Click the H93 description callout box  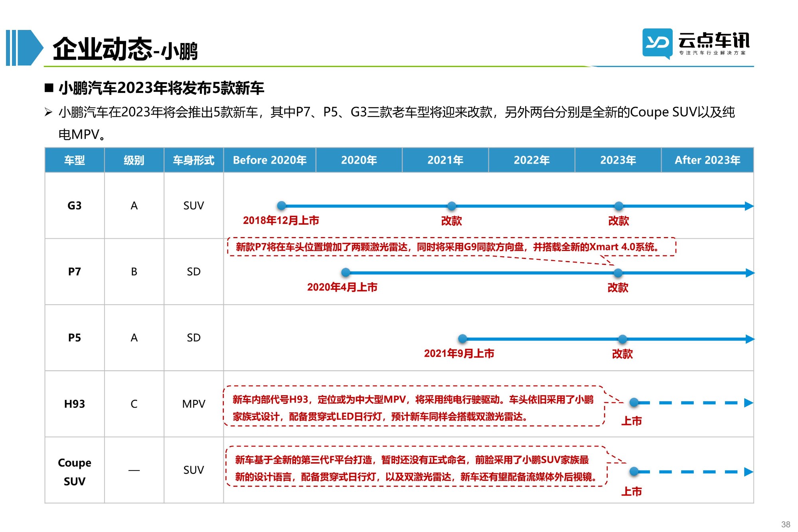414,406
